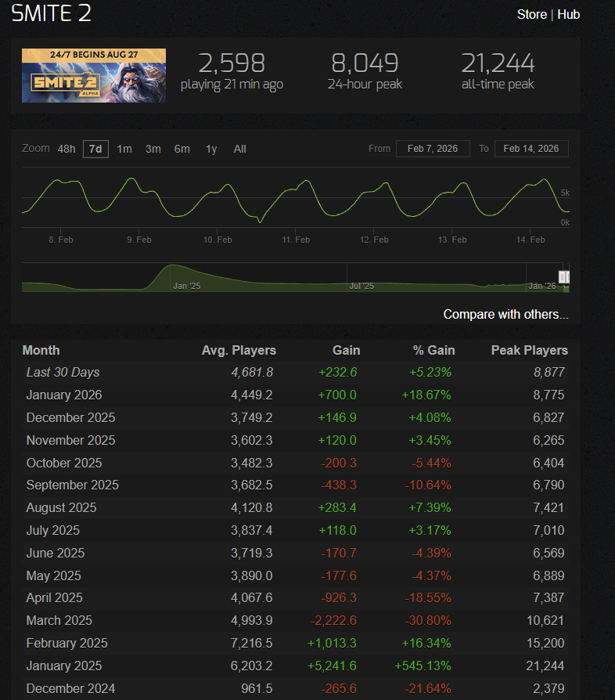Click the 5k y-axis label
Screen dimensions: 615x700
tap(565, 193)
